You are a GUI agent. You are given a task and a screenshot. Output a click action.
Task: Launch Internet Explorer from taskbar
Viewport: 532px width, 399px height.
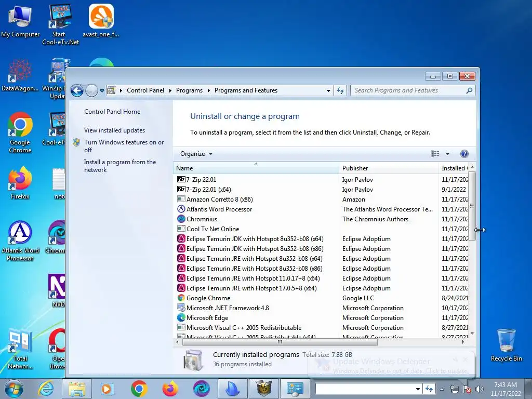(46, 389)
